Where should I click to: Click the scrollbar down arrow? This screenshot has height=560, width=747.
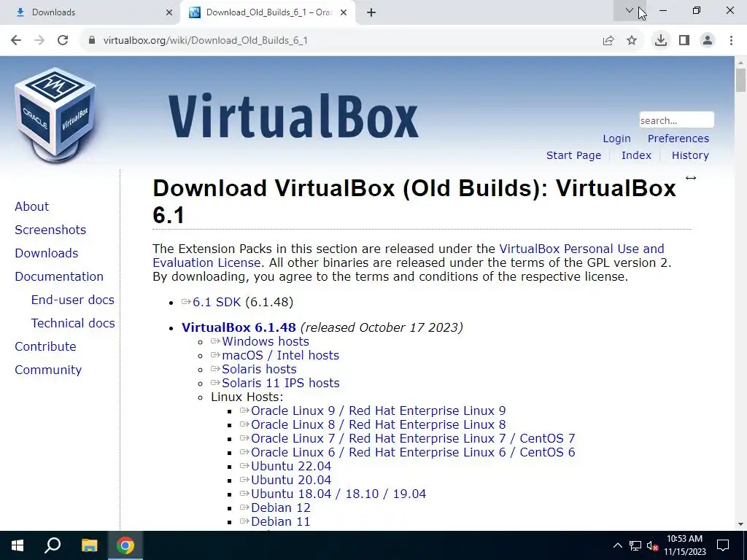pyautogui.click(x=740, y=524)
